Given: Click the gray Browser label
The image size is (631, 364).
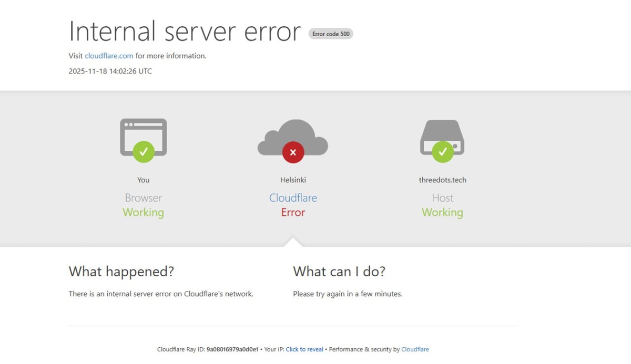Looking at the screenshot, I should (144, 198).
